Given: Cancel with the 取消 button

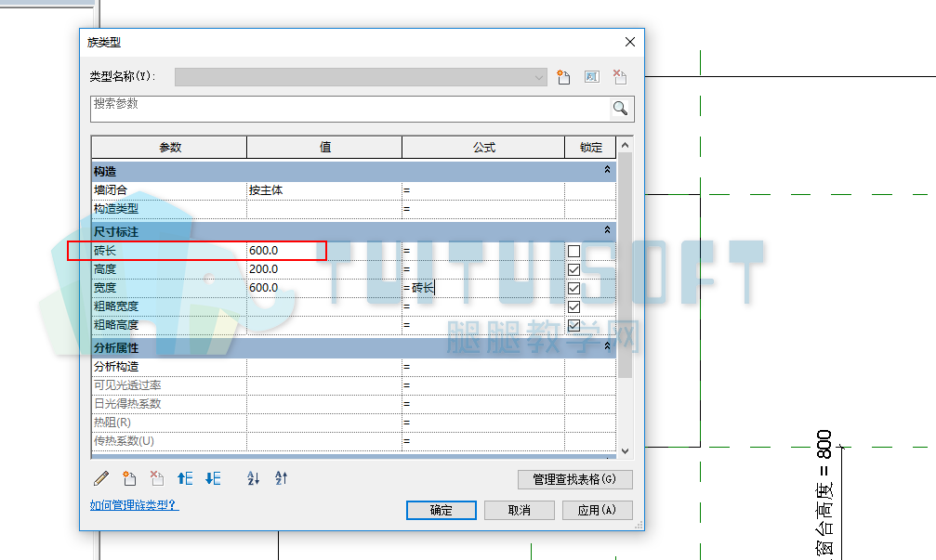Looking at the screenshot, I should click(x=520, y=510).
